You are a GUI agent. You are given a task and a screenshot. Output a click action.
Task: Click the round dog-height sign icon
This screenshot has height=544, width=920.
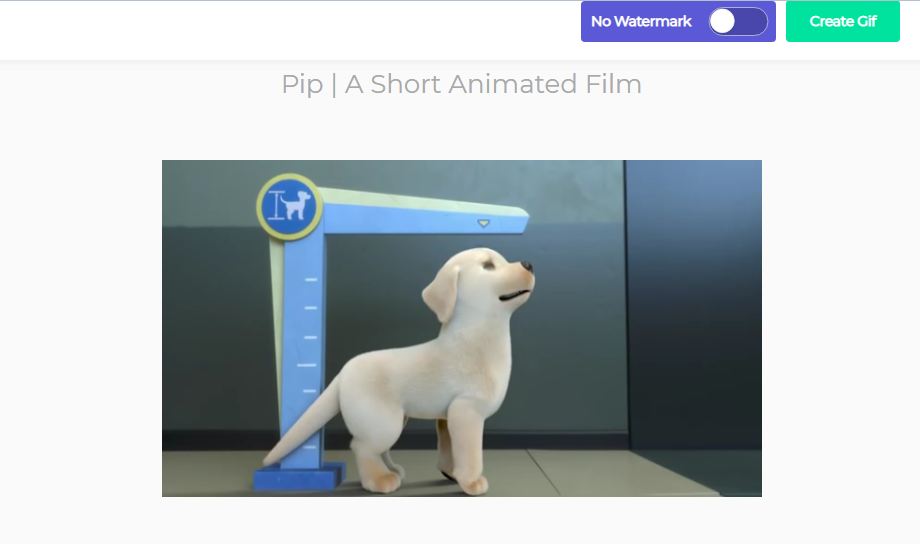point(289,207)
